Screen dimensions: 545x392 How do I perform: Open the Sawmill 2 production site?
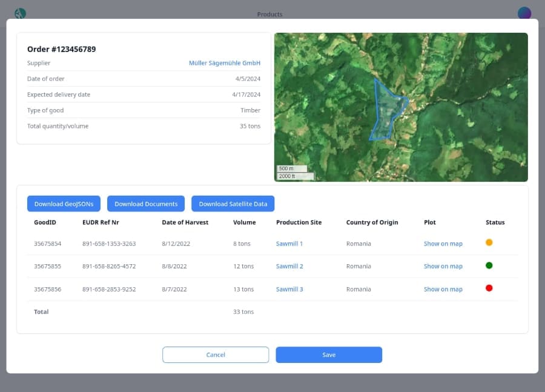point(289,266)
